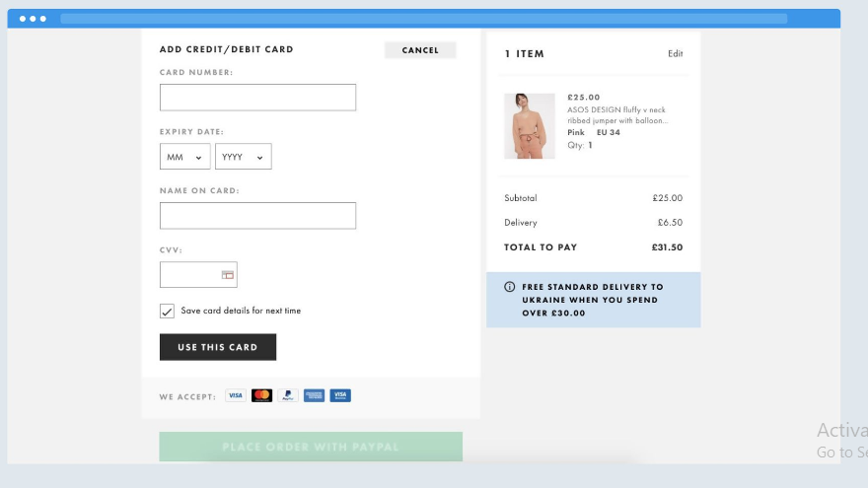Click the blue Visa Electron logo
Screen dimensions: 868x488
tap(340, 395)
